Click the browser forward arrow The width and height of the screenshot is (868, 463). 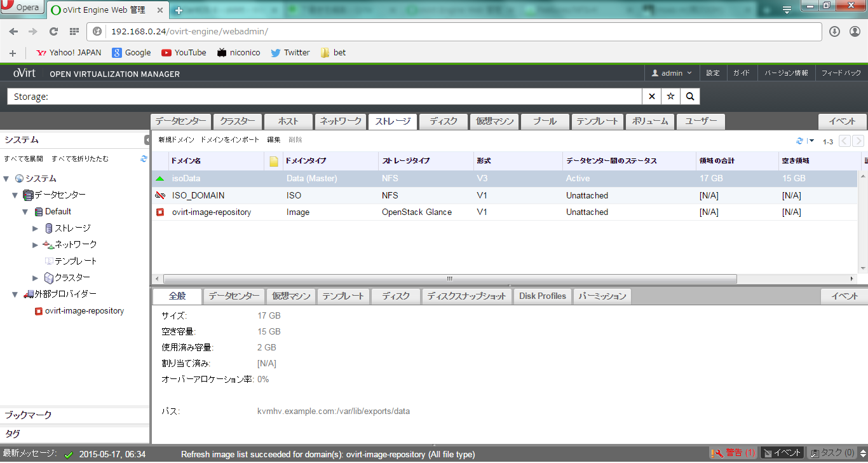pos(33,31)
